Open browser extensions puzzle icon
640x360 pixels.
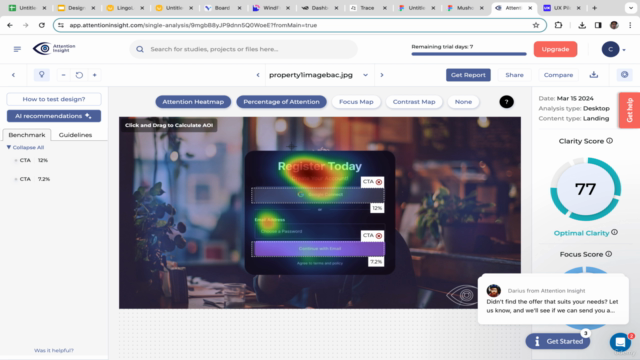pos(558,25)
